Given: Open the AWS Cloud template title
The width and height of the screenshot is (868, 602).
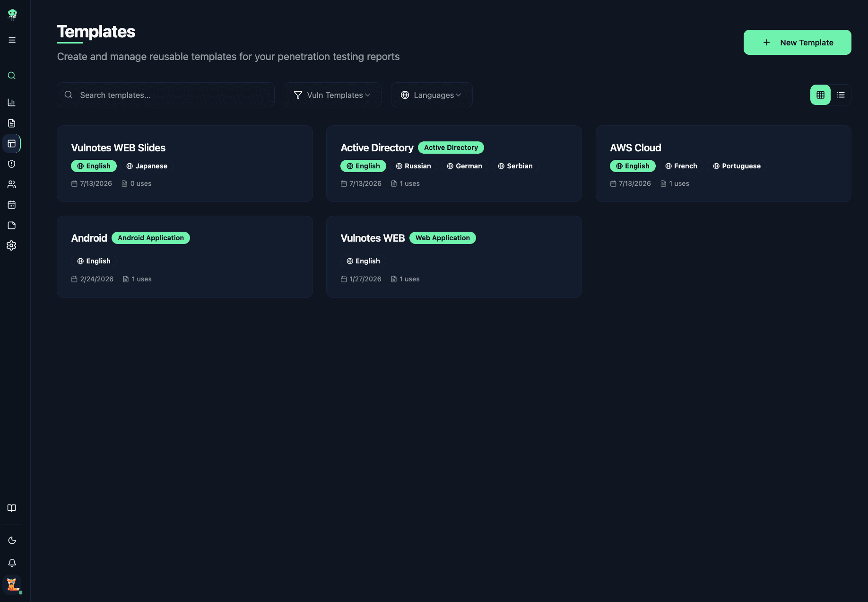Looking at the screenshot, I should 635,148.
